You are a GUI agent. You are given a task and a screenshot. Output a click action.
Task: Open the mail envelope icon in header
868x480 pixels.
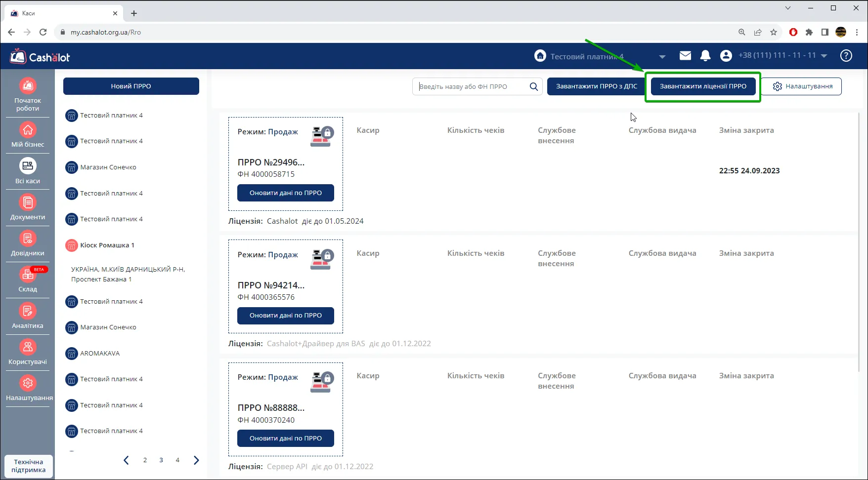point(685,56)
